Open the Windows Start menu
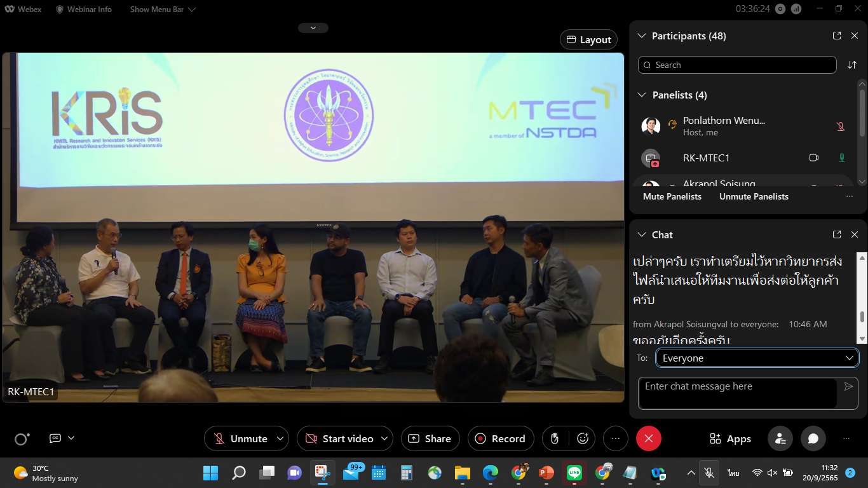The width and height of the screenshot is (868, 488). (210, 473)
